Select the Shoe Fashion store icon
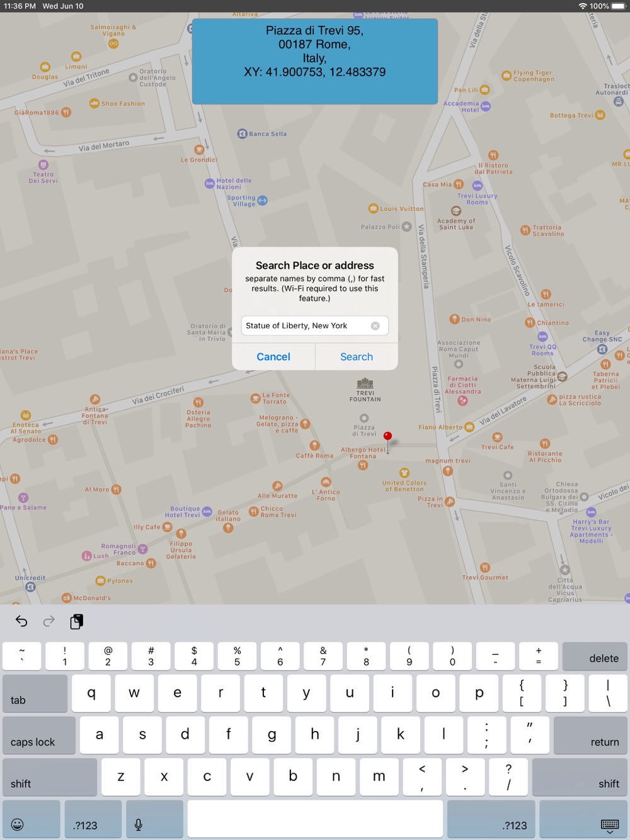Screen dimensions: 630x840 [94, 103]
